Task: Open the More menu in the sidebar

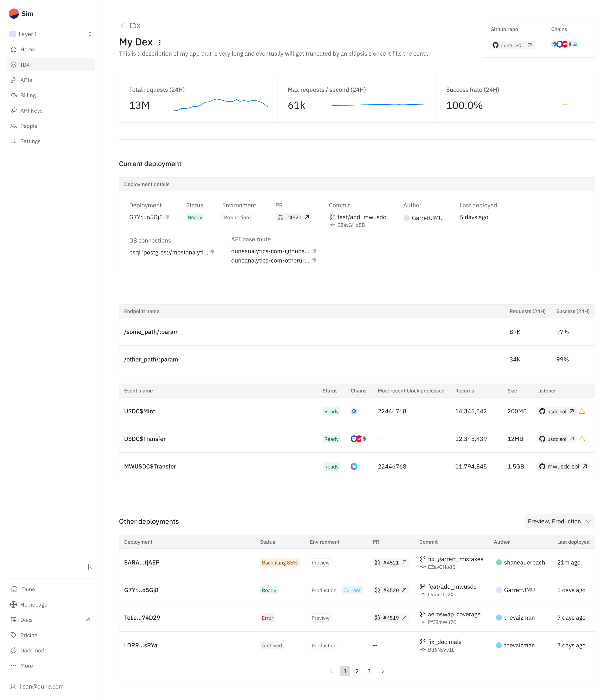Action: (26, 666)
